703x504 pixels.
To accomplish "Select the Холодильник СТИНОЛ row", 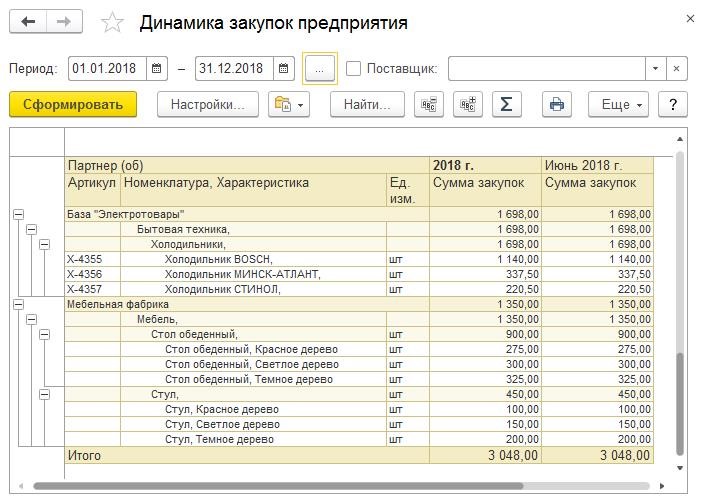I will (x=359, y=289).
